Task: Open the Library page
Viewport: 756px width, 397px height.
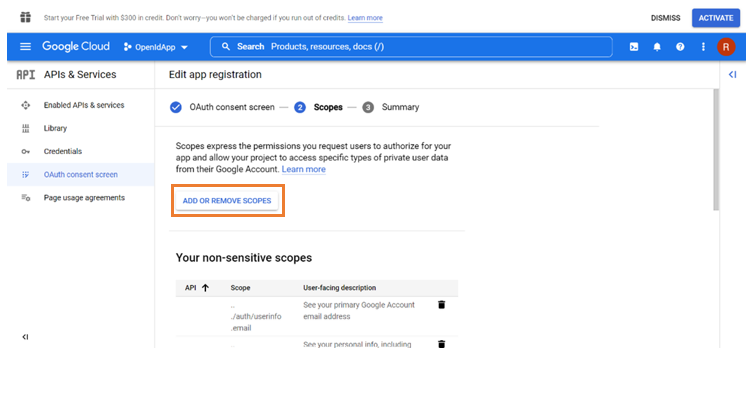Action: [55, 128]
